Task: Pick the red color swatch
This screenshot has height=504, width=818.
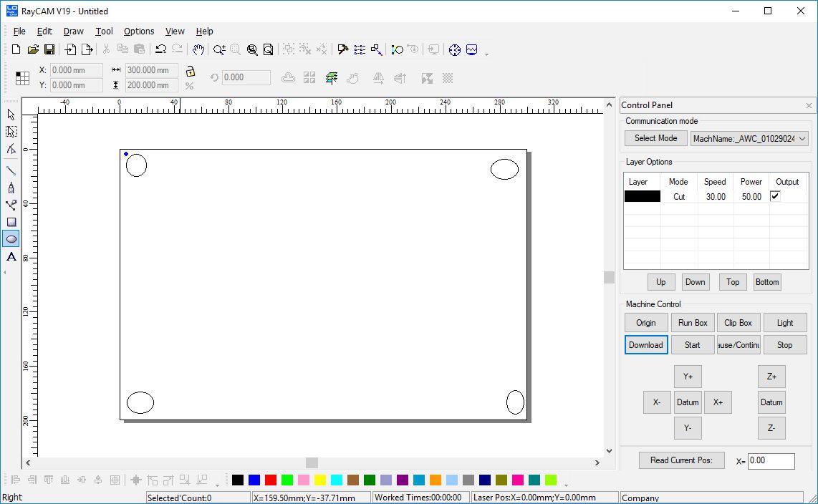Action: pyautogui.click(x=271, y=480)
